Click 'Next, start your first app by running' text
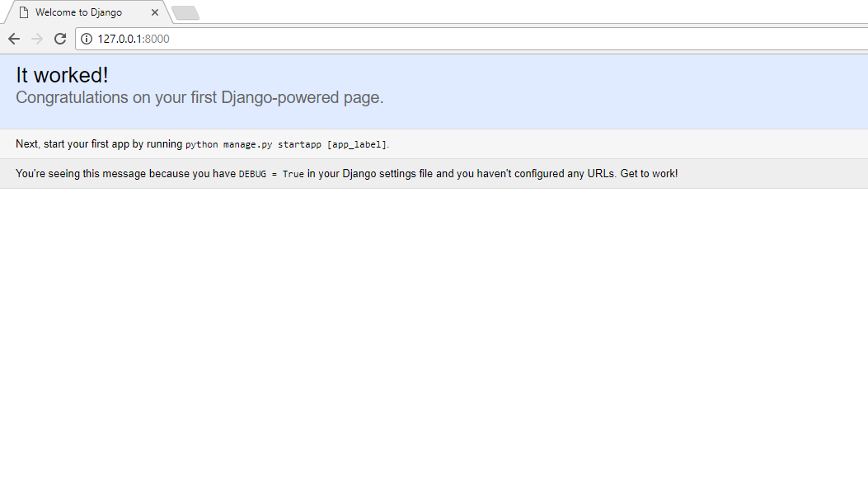The width and height of the screenshot is (868, 488). click(99, 144)
